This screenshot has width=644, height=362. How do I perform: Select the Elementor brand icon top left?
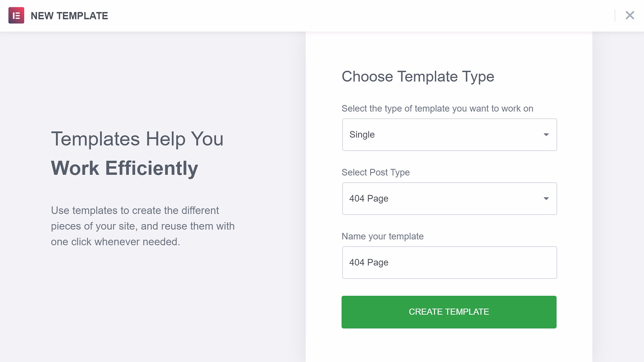[16, 15]
